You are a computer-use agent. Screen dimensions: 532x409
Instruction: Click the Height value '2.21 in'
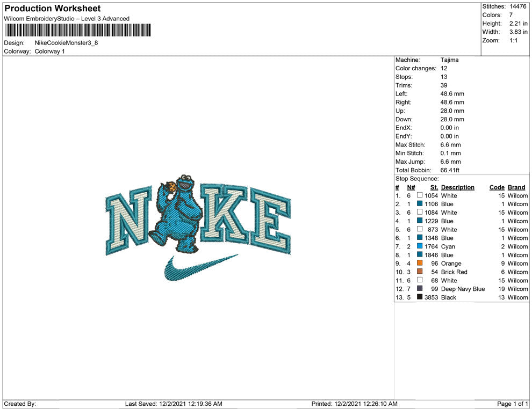[518, 24]
